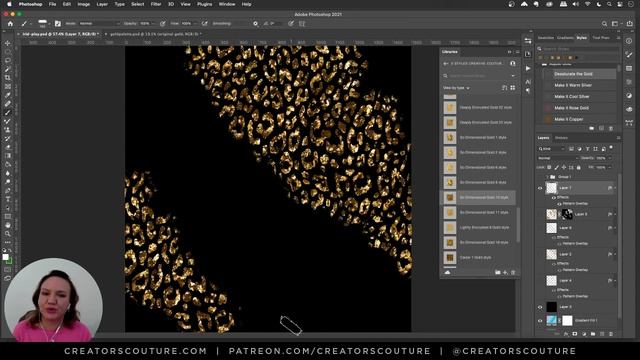Toggle pressure for opacity button
The width and height of the screenshot is (640, 360).
(162, 24)
